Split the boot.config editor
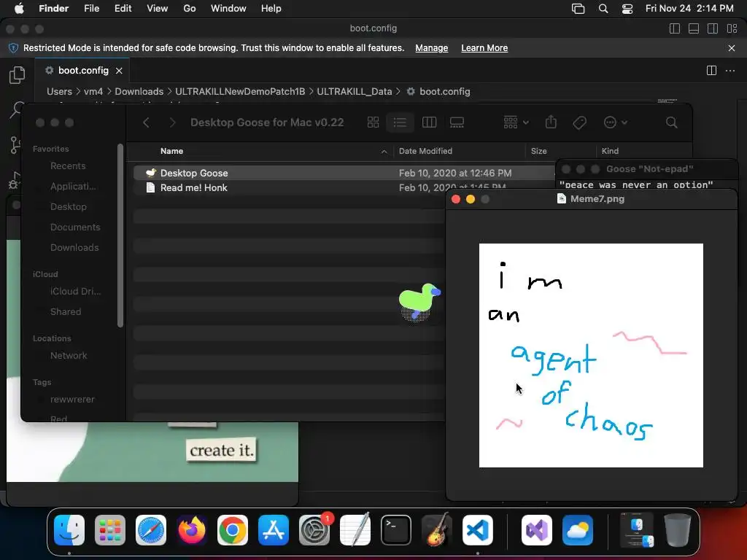 tap(711, 71)
